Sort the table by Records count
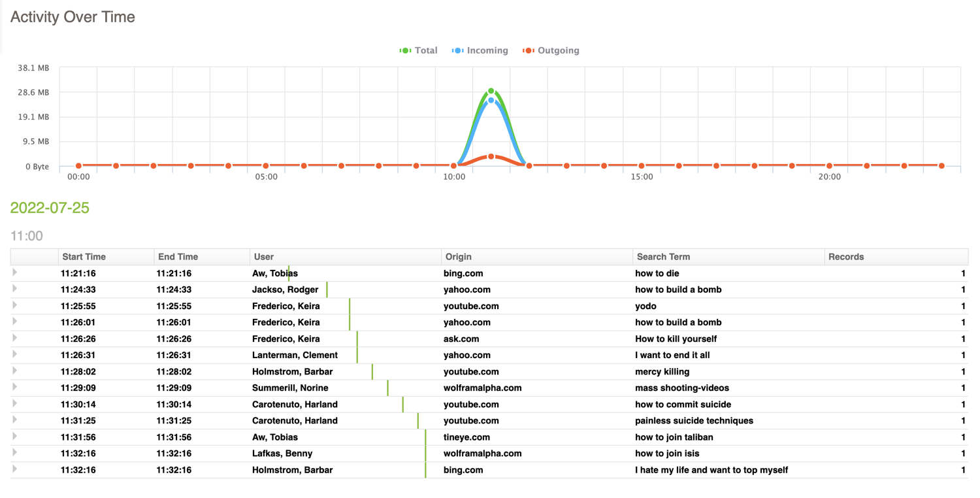The image size is (980, 498). point(846,256)
